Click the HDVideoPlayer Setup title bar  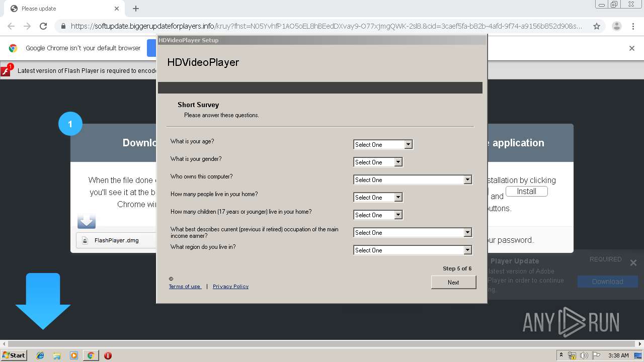[x=322, y=40]
